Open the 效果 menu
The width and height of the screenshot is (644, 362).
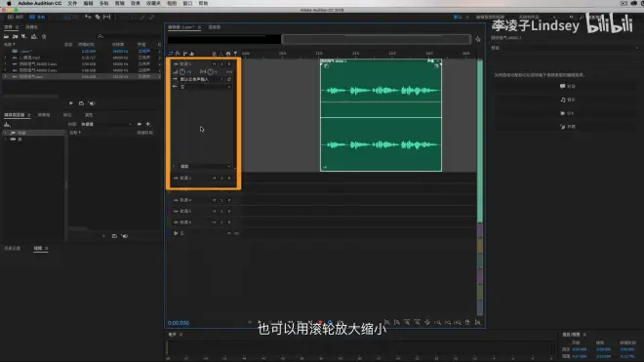tap(135, 3)
